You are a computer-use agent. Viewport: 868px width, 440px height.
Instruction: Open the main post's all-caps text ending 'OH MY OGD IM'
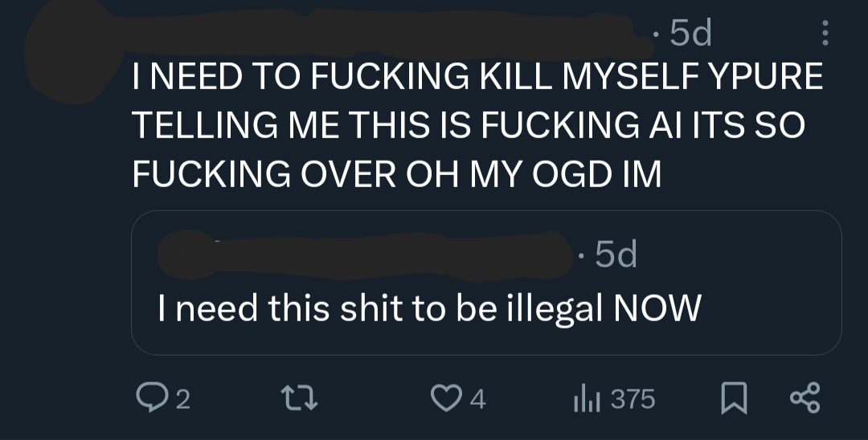(x=477, y=125)
